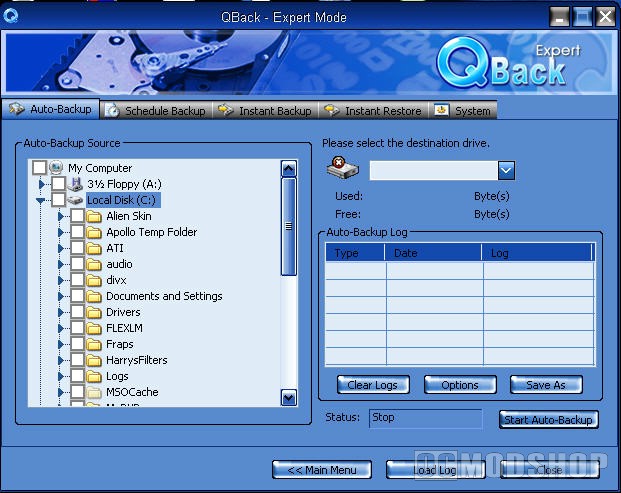The height and width of the screenshot is (493, 621).
Task: Expand the Alien Skin folder node
Action: tap(61, 216)
